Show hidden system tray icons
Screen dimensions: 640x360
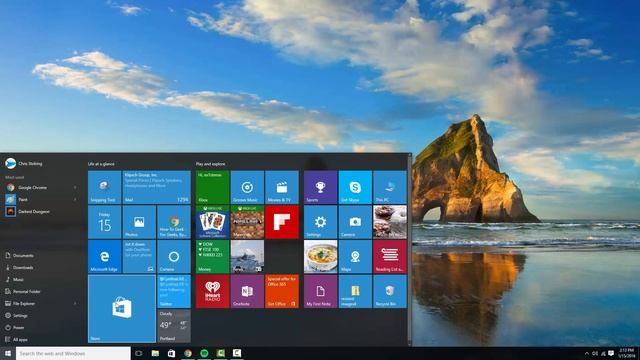tap(587, 353)
